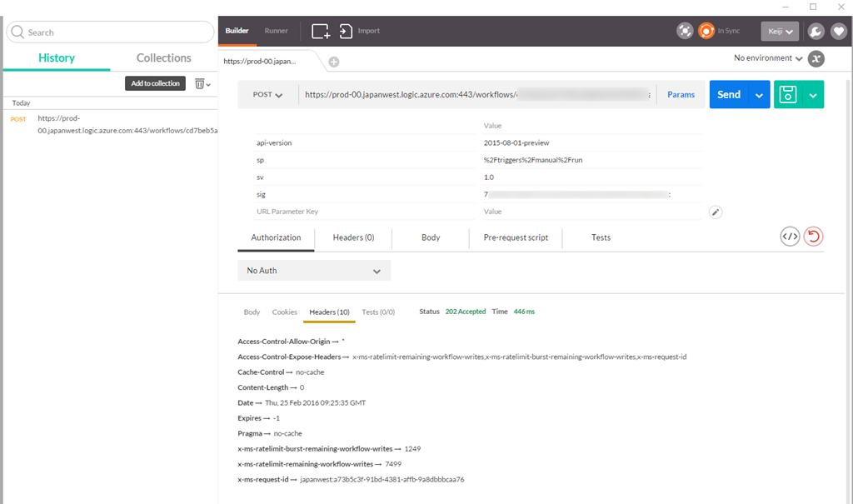Click the add new tab plus icon
Image resolution: width=853 pixels, height=504 pixels.
334,62
